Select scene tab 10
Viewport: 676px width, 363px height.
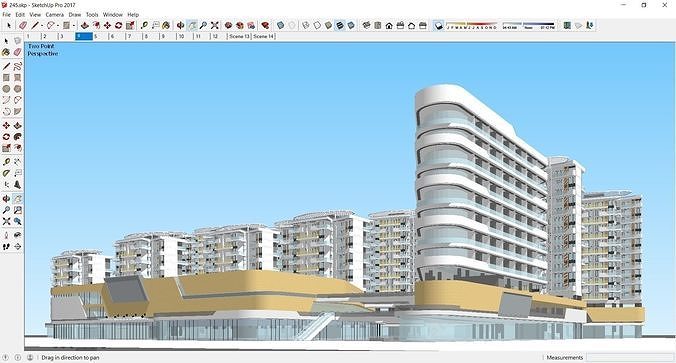pyautogui.click(x=185, y=36)
